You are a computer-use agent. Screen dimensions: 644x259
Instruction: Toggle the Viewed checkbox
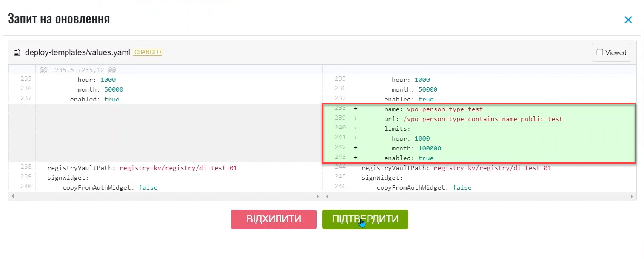[600, 52]
